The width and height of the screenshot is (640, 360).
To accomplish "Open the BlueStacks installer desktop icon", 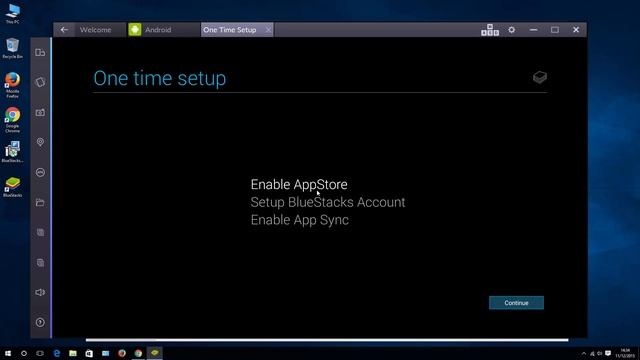I will tap(13, 152).
